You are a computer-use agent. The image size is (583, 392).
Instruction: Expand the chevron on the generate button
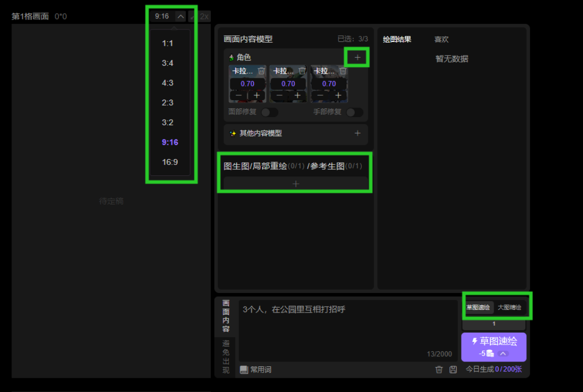[503, 353]
